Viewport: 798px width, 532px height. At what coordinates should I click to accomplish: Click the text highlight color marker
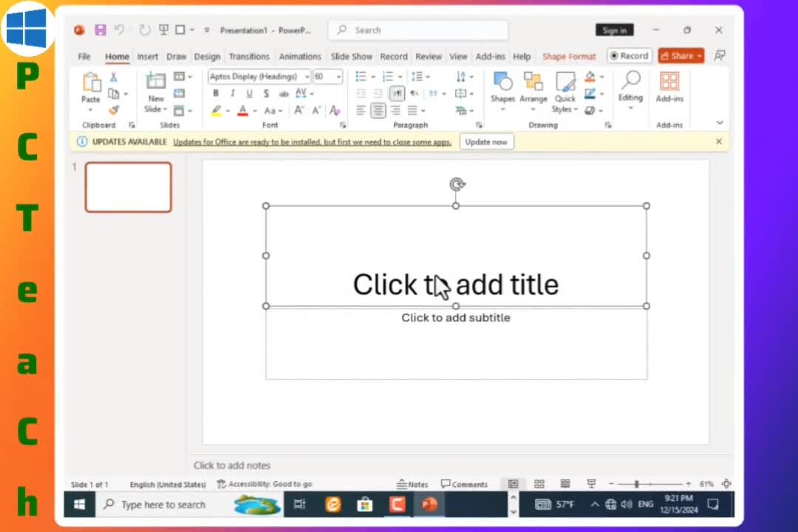click(216, 111)
